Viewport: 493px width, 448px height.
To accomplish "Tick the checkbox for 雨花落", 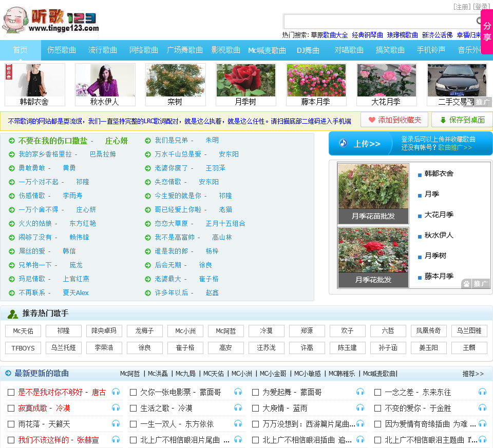I will pos(11,424).
